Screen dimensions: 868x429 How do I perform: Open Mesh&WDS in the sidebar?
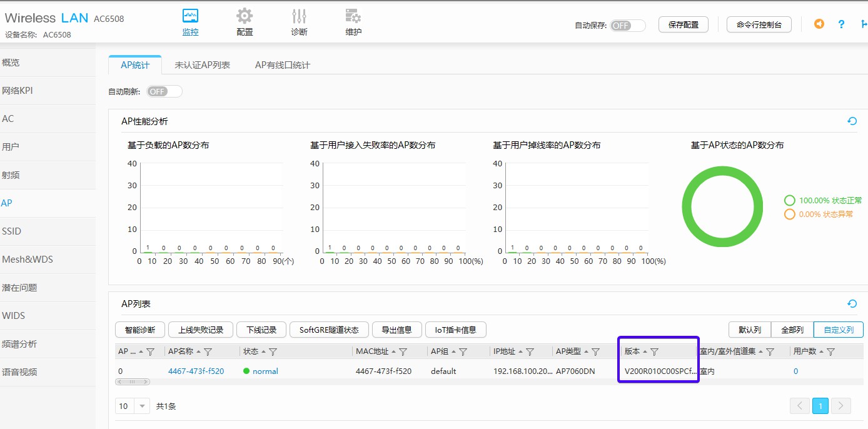pyautogui.click(x=48, y=260)
